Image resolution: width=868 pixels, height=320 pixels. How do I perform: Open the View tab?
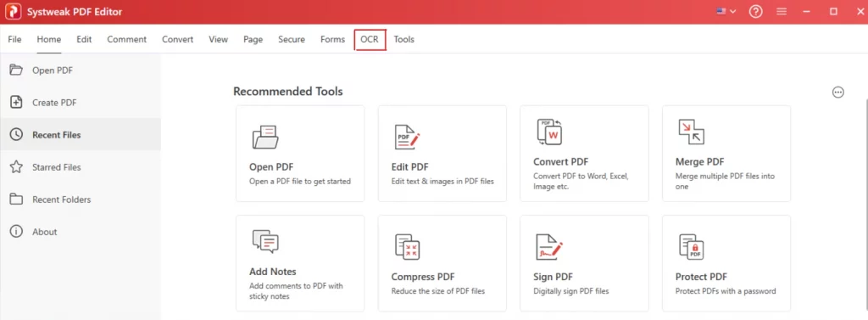(x=218, y=39)
